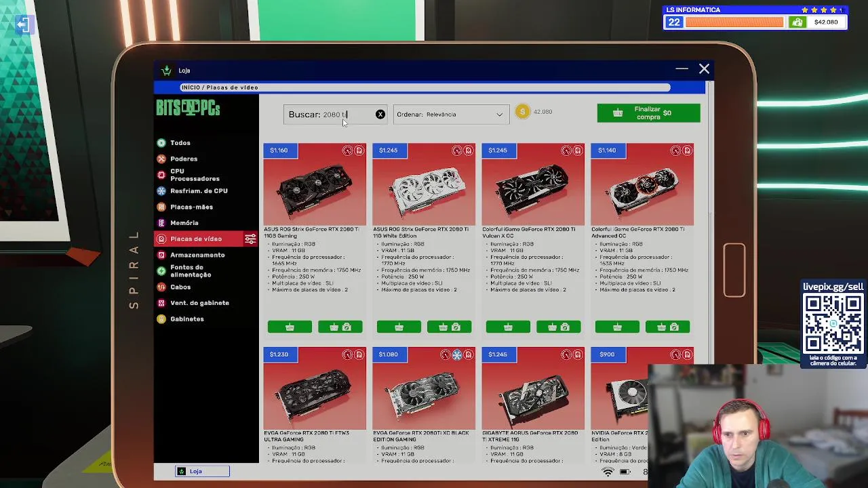Click the $1.160 price tag

tap(279, 150)
